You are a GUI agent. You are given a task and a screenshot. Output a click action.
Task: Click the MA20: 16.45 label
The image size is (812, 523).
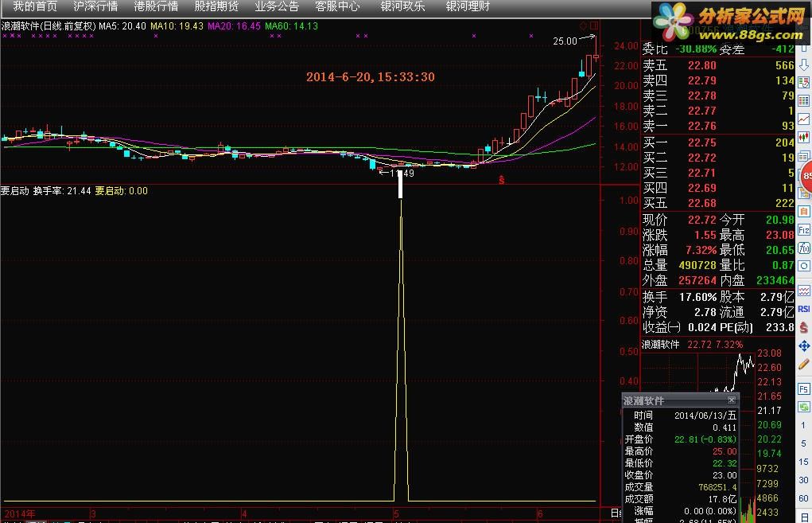(x=234, y=26)
